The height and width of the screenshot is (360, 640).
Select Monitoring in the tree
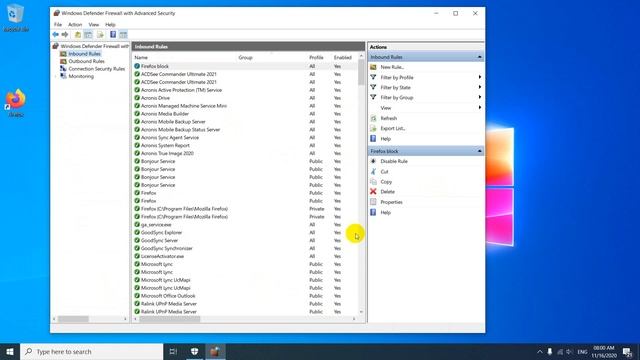81,76
